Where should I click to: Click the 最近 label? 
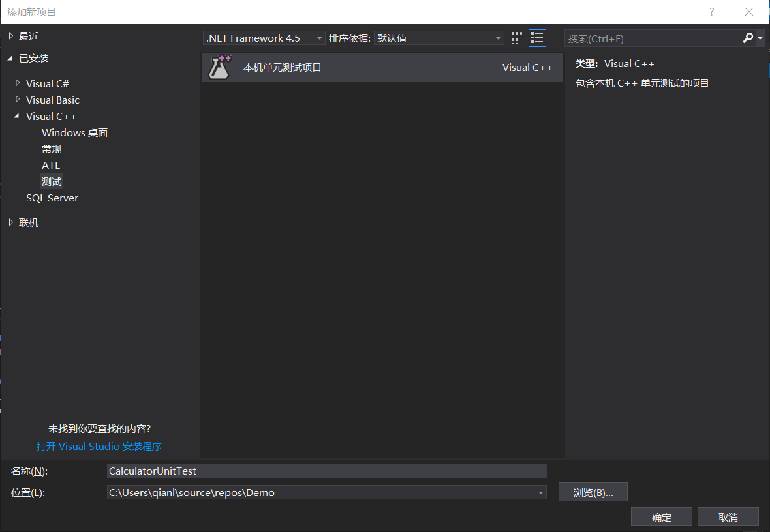pos(29,36)
